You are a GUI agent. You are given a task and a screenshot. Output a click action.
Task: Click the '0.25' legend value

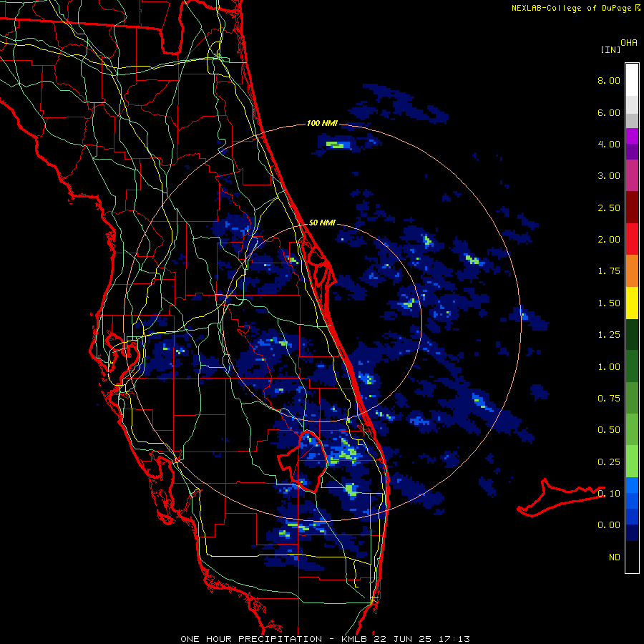[x=609, y=462]
